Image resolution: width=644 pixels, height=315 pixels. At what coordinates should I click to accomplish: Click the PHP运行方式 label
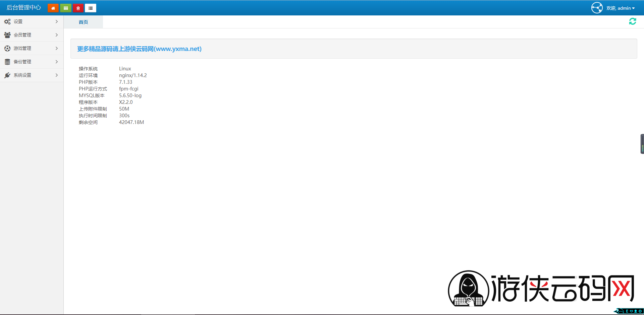pyautogui.click(x=93, y=89)
